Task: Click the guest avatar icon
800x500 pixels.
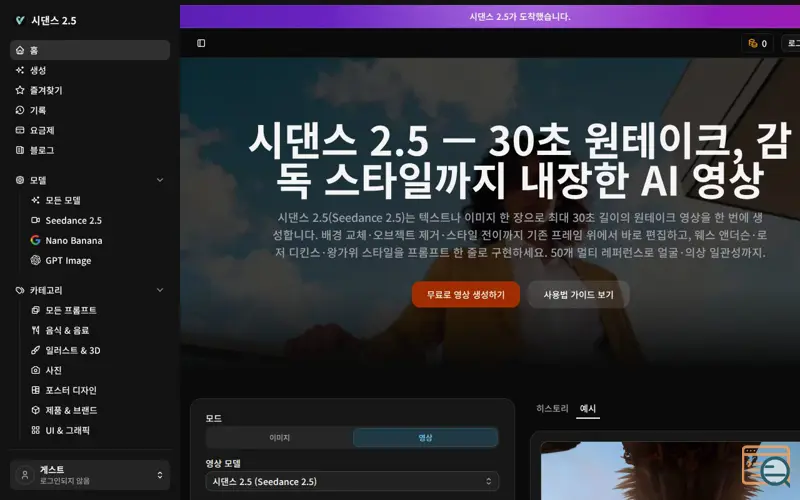Action: [x=24, y=475]
